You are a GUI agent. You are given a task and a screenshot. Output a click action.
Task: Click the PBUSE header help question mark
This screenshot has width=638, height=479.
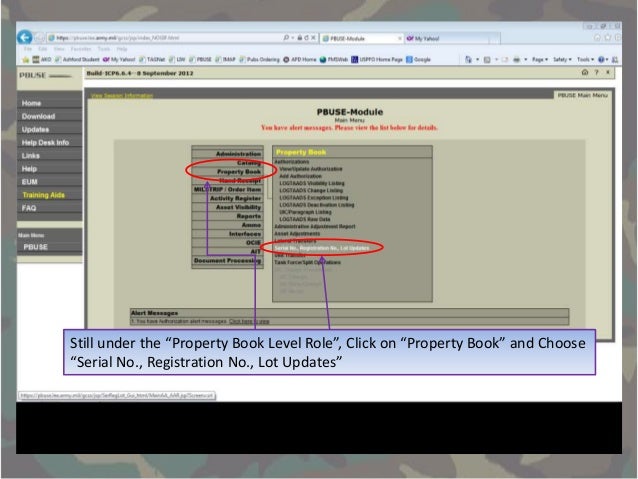pyautogui.click(x=596, y=72)
